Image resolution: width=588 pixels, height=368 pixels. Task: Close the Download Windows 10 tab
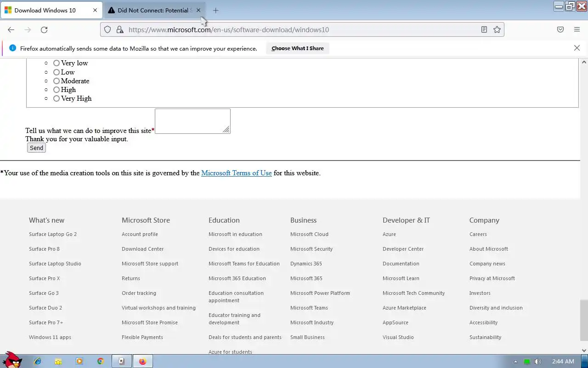(95, 10)
